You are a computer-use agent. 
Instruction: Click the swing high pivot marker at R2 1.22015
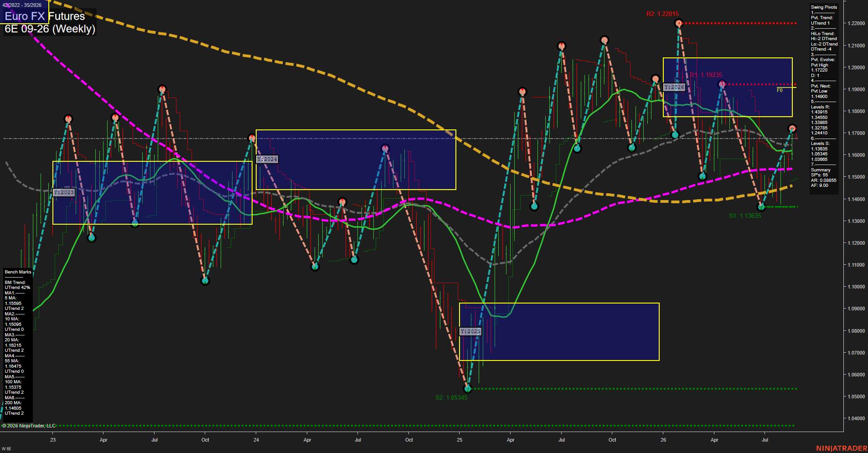[679, 23]
